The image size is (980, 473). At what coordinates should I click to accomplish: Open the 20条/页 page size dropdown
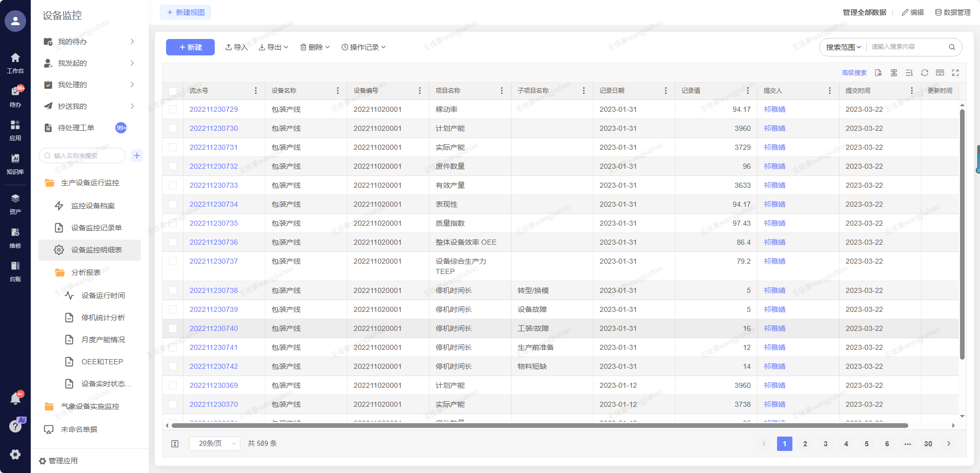click(x=214, y=443)
